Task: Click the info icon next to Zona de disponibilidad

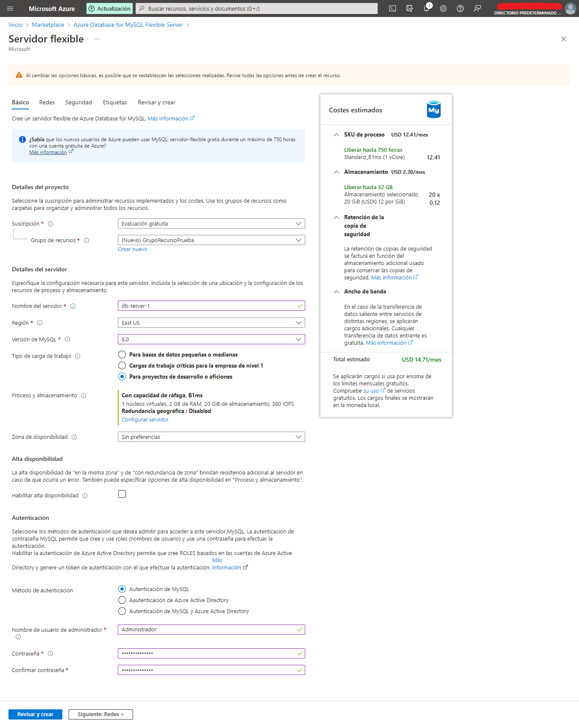Action: point(74,437)
